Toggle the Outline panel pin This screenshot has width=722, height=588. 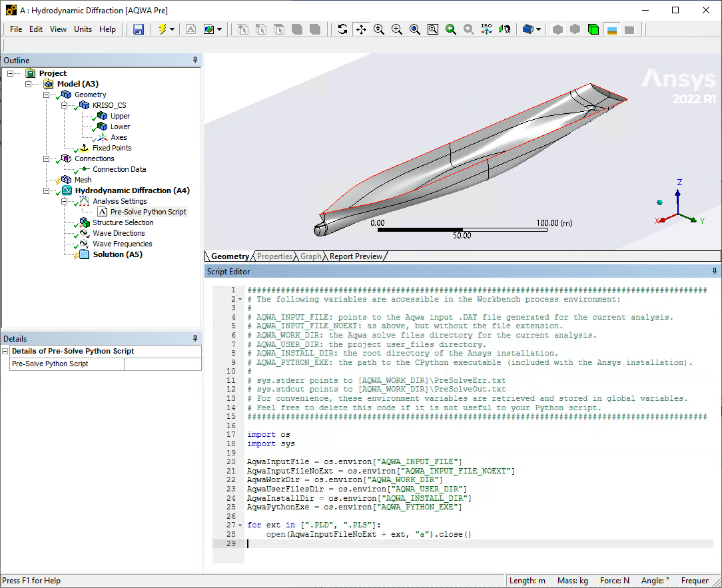[195, 60]
